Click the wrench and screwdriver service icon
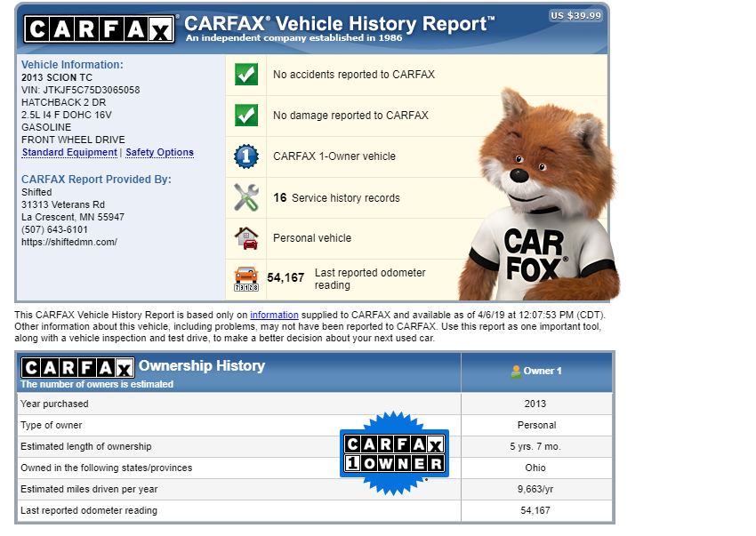Image resolution: width=756 pixels, height=536 pixels. 246,197
